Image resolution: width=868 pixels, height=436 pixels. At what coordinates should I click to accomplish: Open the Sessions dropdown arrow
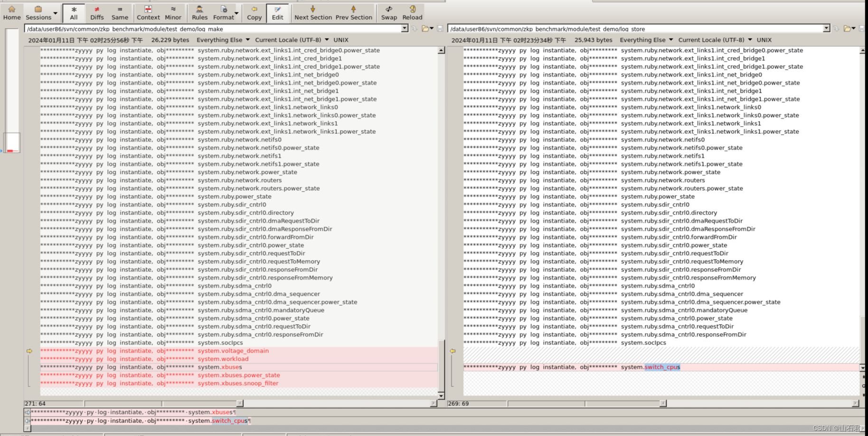click(x=55, y=13)
